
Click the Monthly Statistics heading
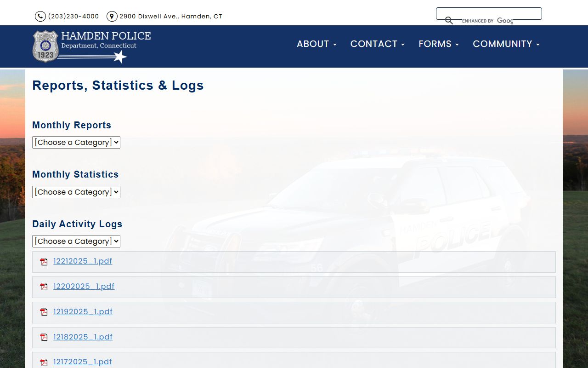pos(75,174)
